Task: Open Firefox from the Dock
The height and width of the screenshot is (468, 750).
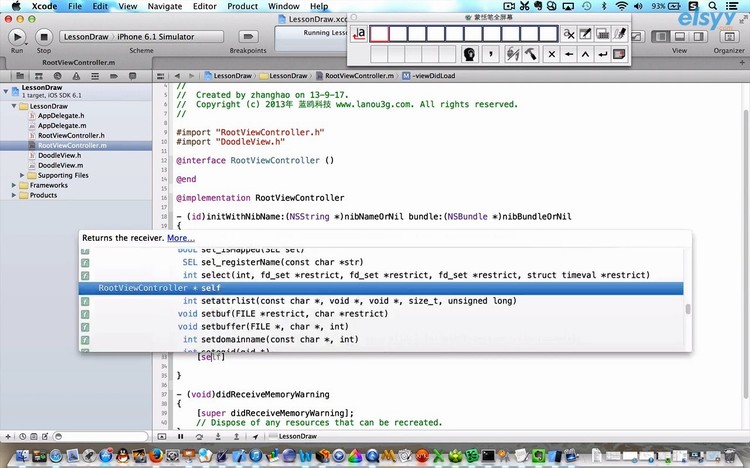Action: tap(156, 455)
